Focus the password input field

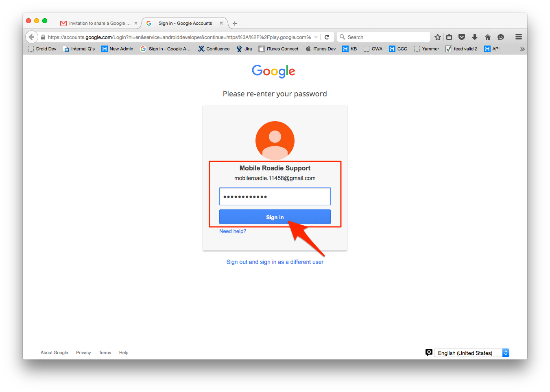[x=275, y=196]
